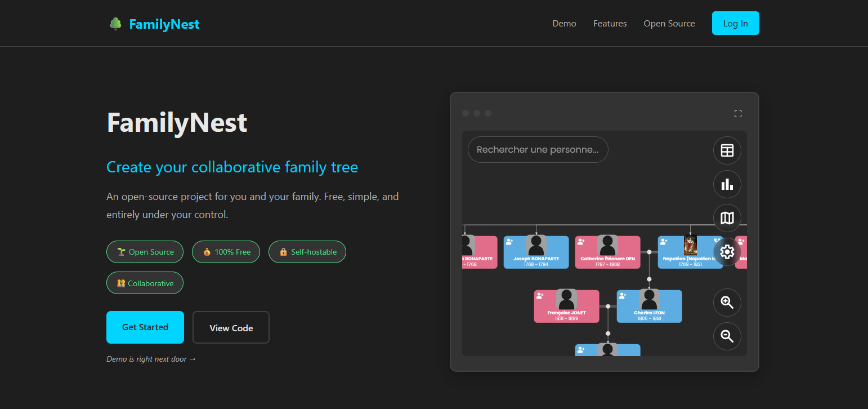Click the FamilyNest tree logo
The height and width of the screenshot is (409, 868).
pos(115,24)
